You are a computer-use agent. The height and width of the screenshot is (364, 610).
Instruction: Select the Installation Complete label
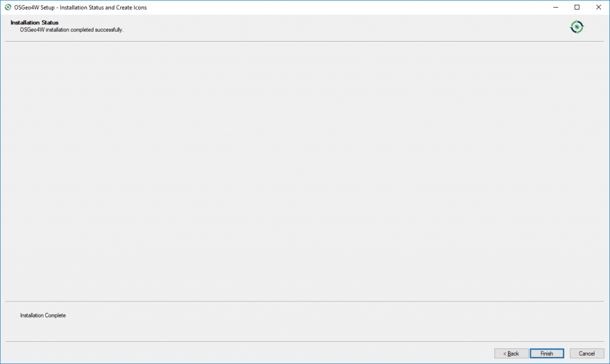pos(43,315)
